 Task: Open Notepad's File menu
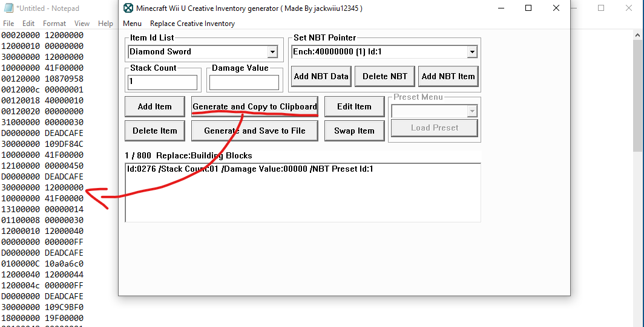[8, 24]
